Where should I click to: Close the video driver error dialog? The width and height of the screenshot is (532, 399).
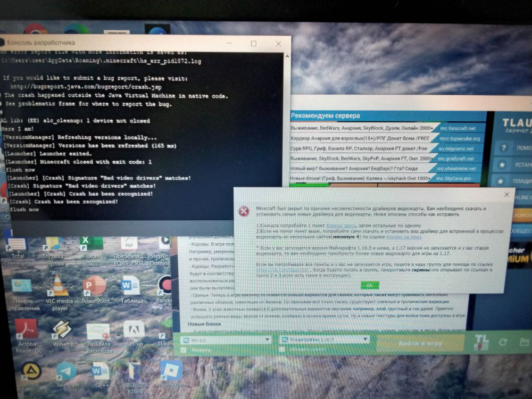[506, 194]
